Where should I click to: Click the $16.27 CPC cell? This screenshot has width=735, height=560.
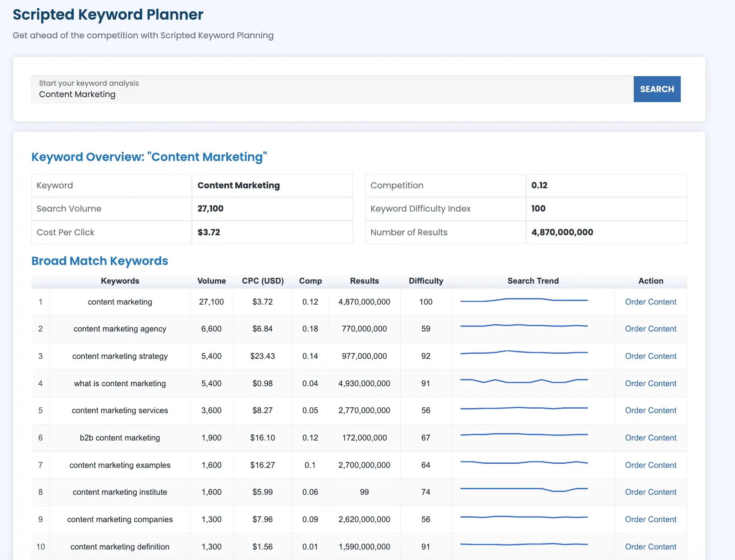point(263,465)
